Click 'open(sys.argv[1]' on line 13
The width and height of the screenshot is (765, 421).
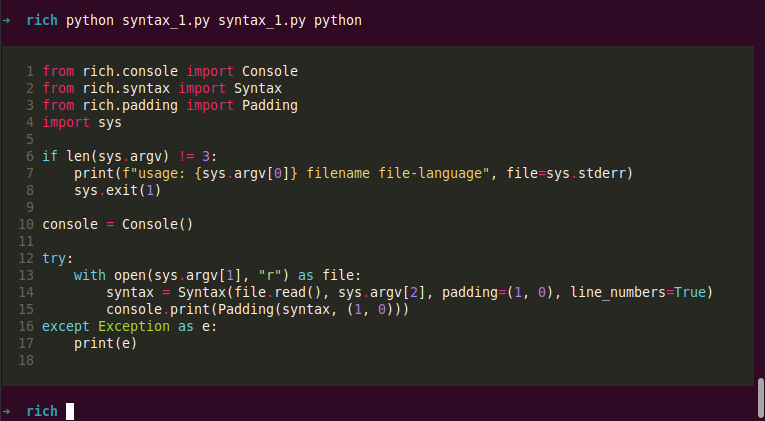(178, 275)
